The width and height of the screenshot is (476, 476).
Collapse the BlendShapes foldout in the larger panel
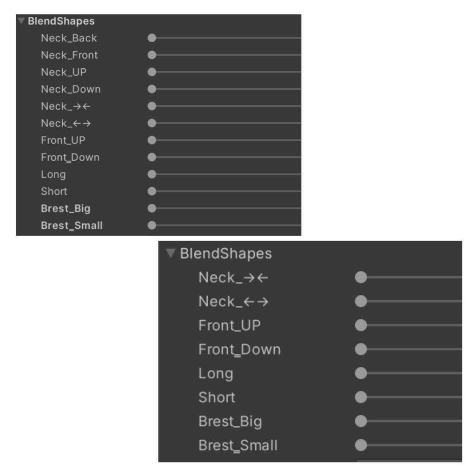pyautogui.click(x=171, y=253)
